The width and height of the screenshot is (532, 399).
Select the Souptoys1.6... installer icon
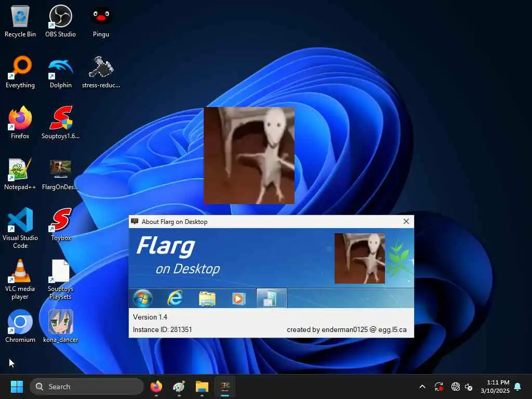point(60,123)
